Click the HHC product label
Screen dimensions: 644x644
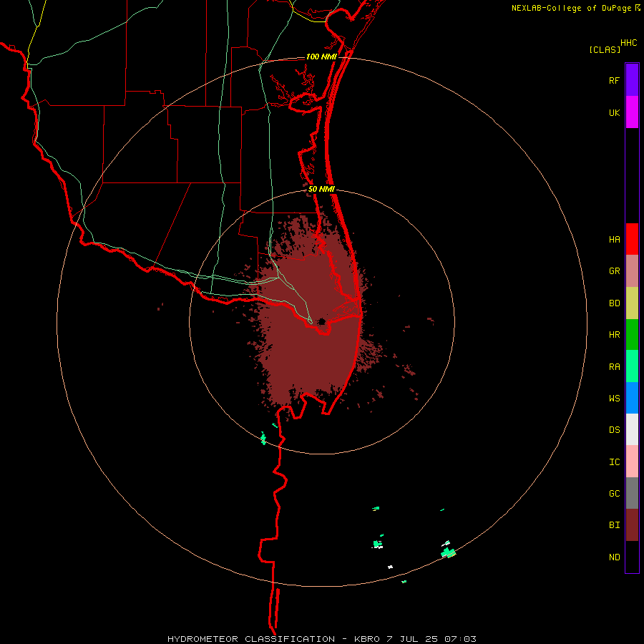[x=629, y=43]
